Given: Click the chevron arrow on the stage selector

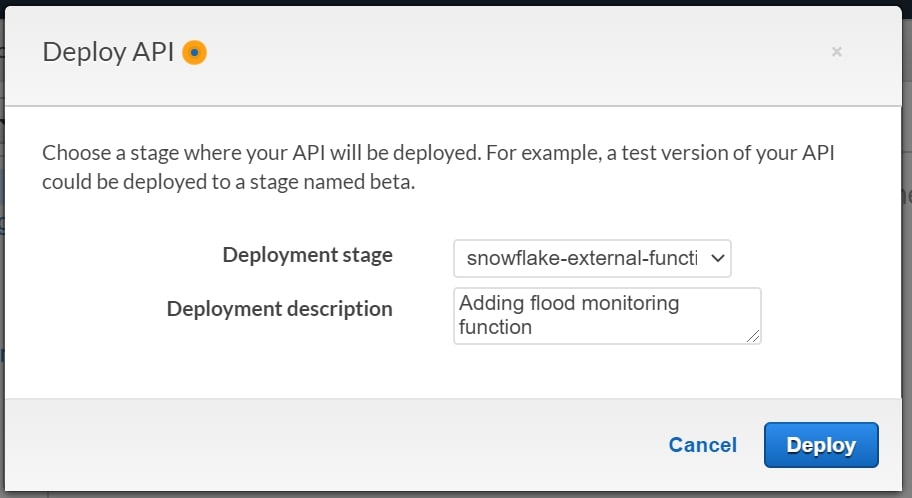Looking at the screenshot, I should 718,258.
